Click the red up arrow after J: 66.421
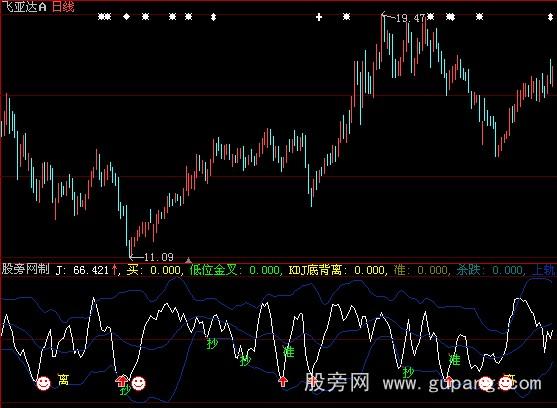557x408 pixels. (114, 269)
